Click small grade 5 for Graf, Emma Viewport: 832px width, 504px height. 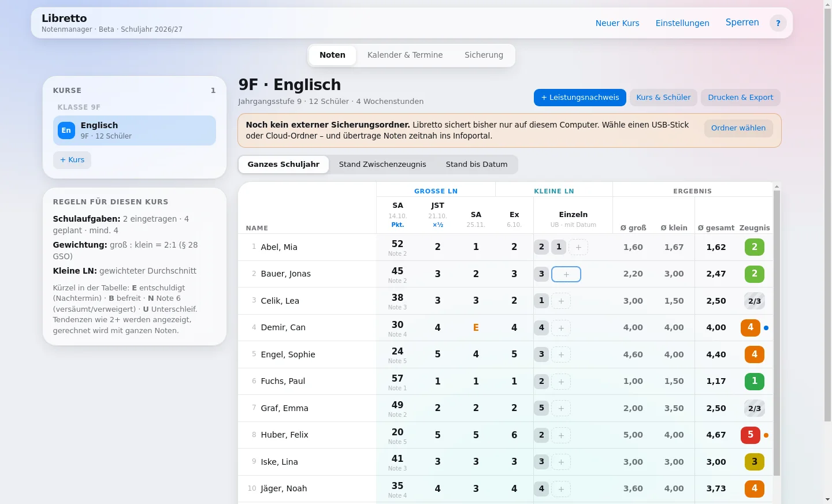click(x=541, y=408)
